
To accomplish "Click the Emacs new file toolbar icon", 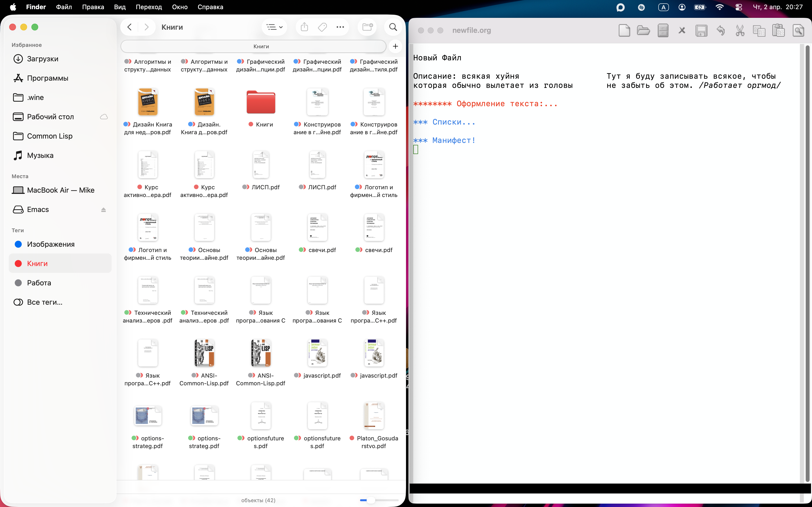I will (624, 30).
